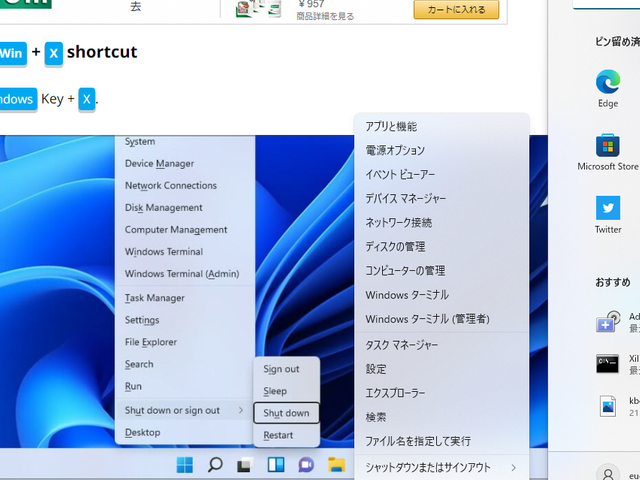The width and height of the screenshot is (640, 480).
Task: Open ネットワーク接続 from the menu
Action: [x=442, y=222]
